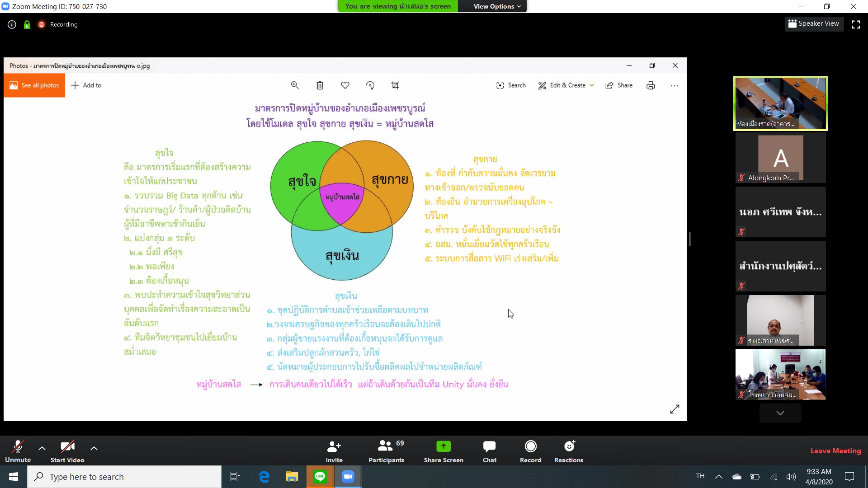Image resolution: width=868 pixels, height=488 pixels.
Task: Open the Invite participants dialog
Action: pos(334,447)
